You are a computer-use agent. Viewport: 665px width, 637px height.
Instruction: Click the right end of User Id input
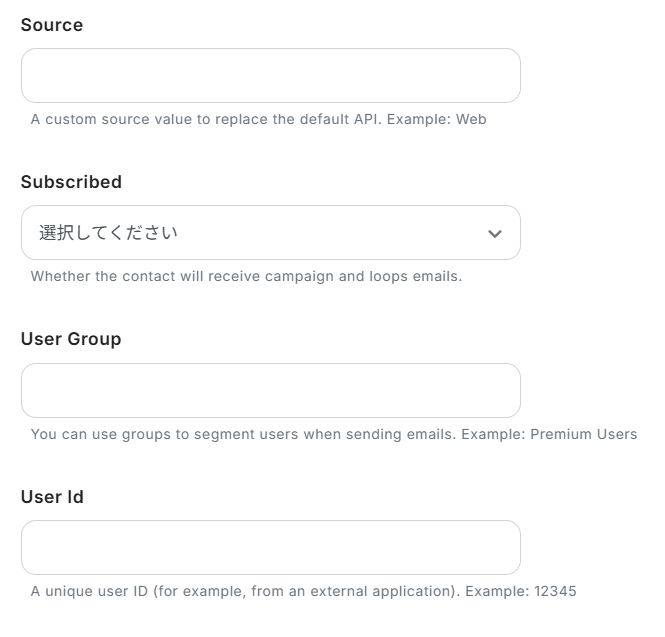pyautogui.click(x=505, y=548)
